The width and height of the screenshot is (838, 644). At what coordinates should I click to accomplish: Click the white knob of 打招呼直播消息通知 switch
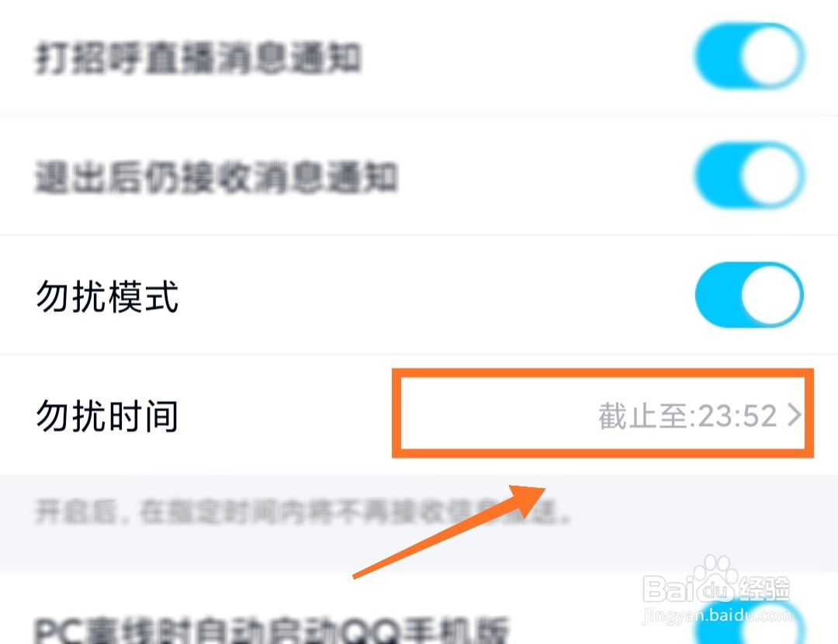click(771, 56)
